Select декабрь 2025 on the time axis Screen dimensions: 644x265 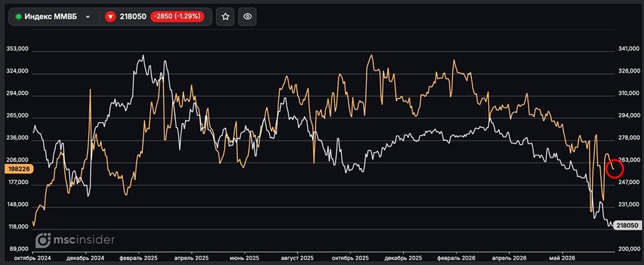click(x=404, y=258)
